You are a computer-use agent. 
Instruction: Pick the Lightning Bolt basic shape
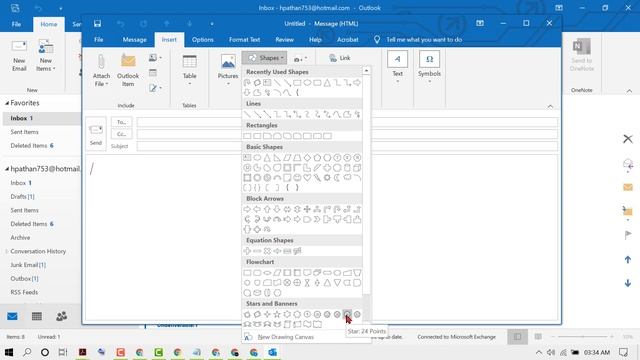[317, 178]
